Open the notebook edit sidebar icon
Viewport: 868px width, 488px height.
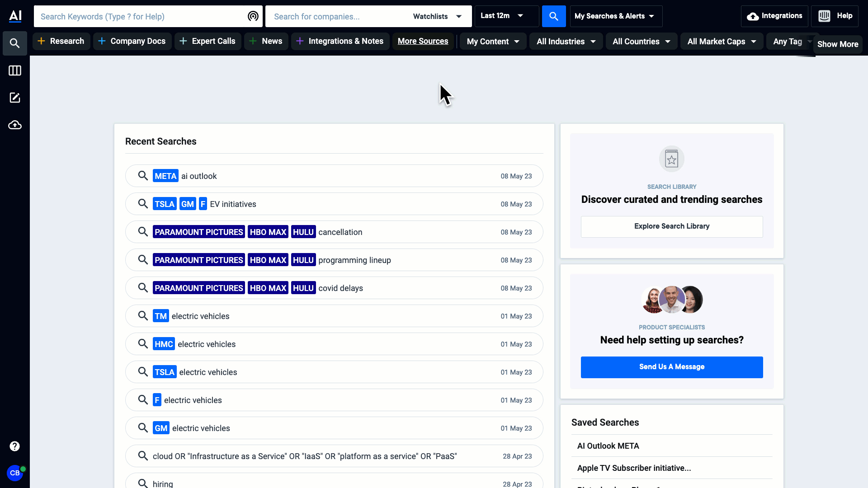coord(15,98)
